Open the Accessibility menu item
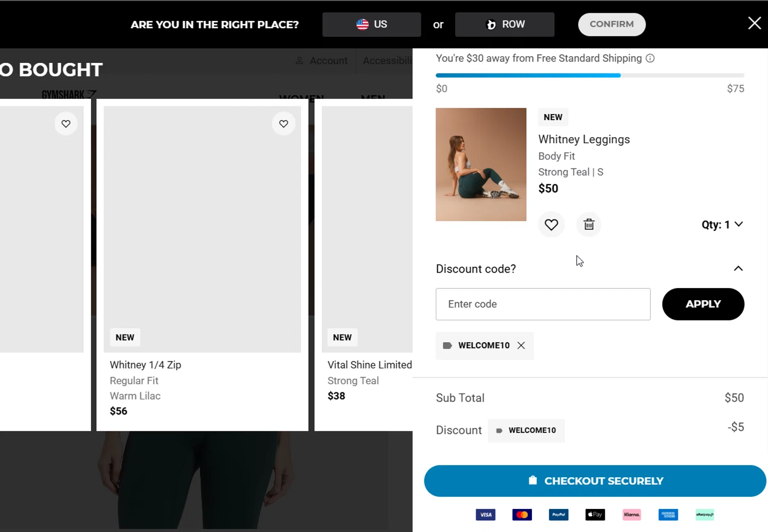The height and width of the screenshot is (532, 768). click(x=387, y=61)
